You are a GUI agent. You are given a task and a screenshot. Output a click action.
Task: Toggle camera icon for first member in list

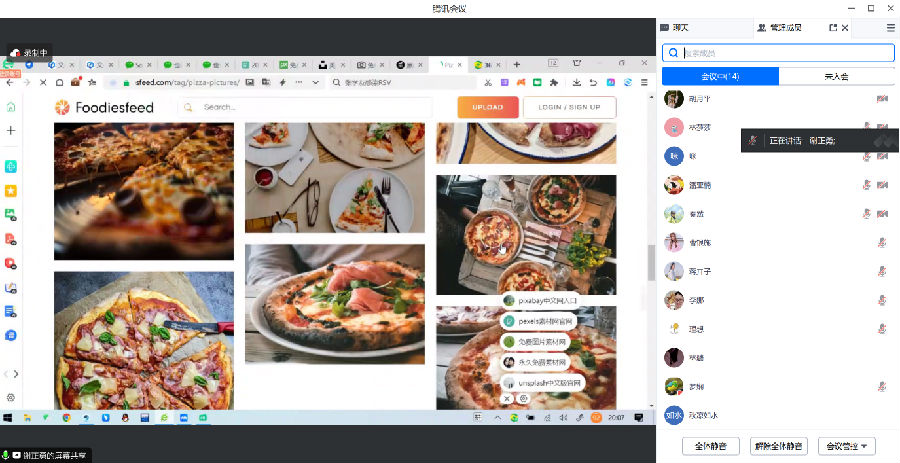tap(882, 99)
